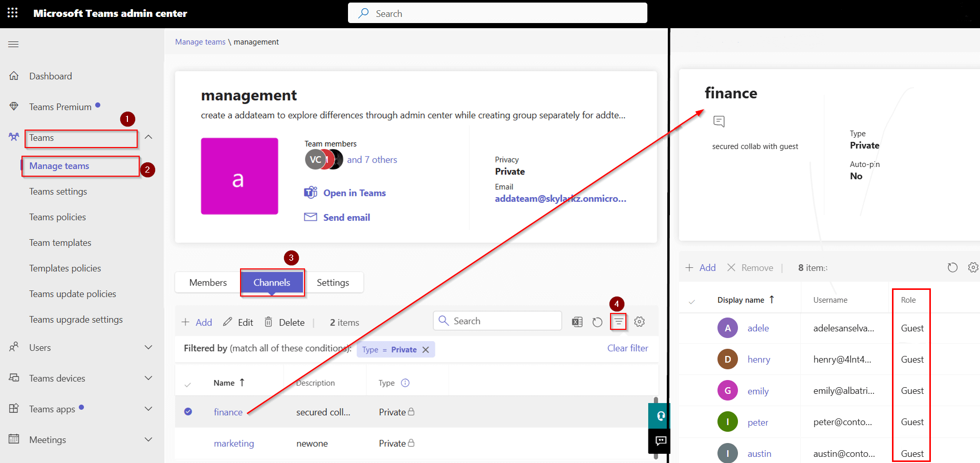Open the filter options for channels
Image resolution: width=980 pixels, height=463 pixels.
tap(618, 322)
